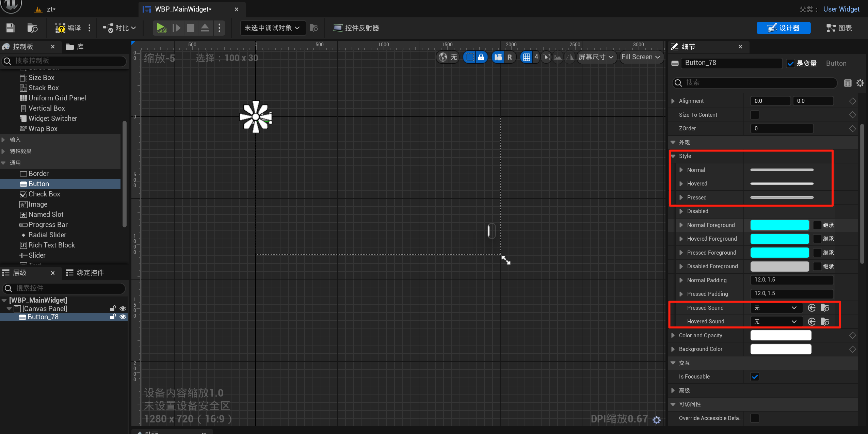The height and width of the screenshot is (434, 868).
Task: Switch to Graph mode button
Action: pos(839,28)
